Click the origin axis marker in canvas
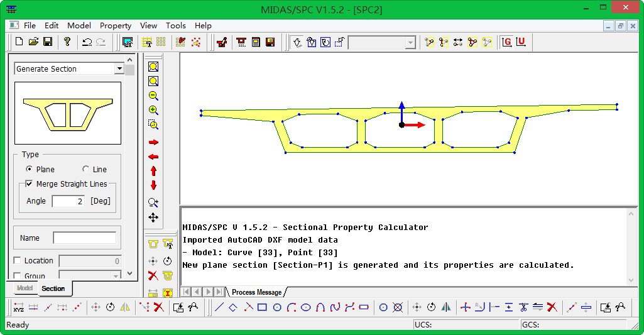 pos(401,125)
